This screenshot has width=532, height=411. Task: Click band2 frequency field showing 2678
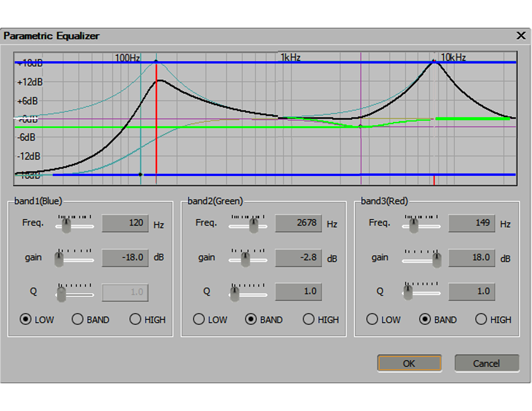(x=298, y=223)
